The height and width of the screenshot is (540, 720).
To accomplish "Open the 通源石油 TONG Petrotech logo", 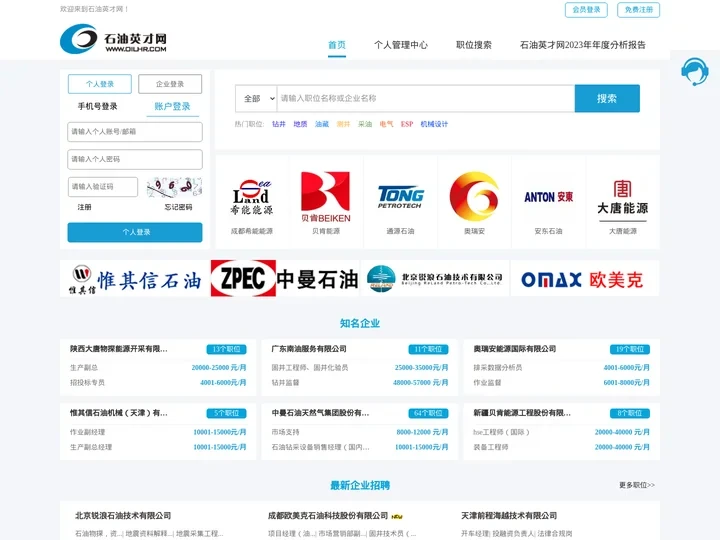I will click(x=400, y=197).
